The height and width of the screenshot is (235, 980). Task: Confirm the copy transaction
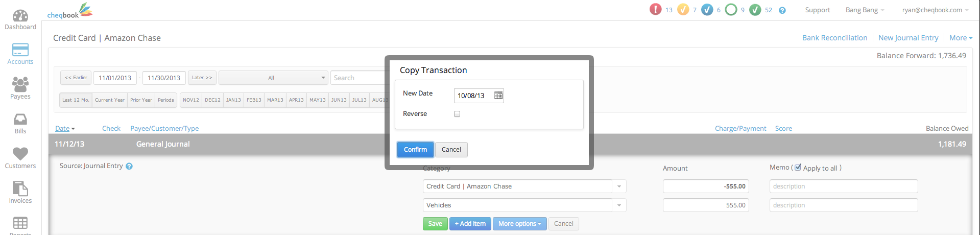(415, 150)
